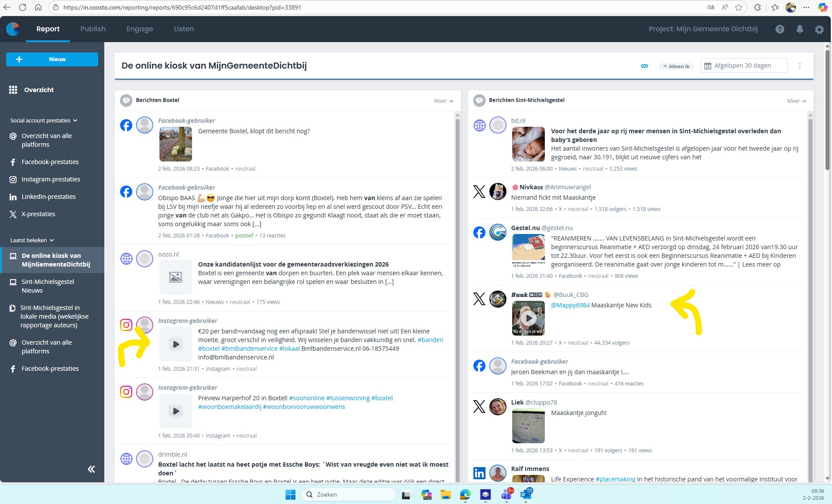Screen dimensions: 832x504
Task: Play the Buuk CBG video thumbnail
Action: [528, 318]
